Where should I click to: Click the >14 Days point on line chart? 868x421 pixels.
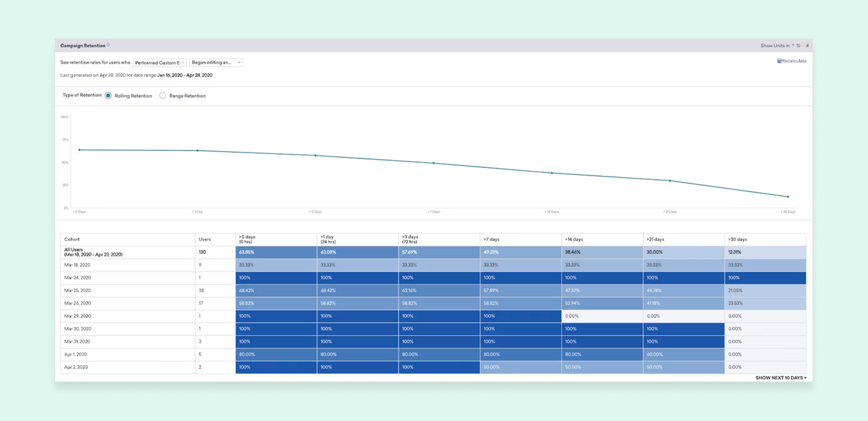coord(552,173)
